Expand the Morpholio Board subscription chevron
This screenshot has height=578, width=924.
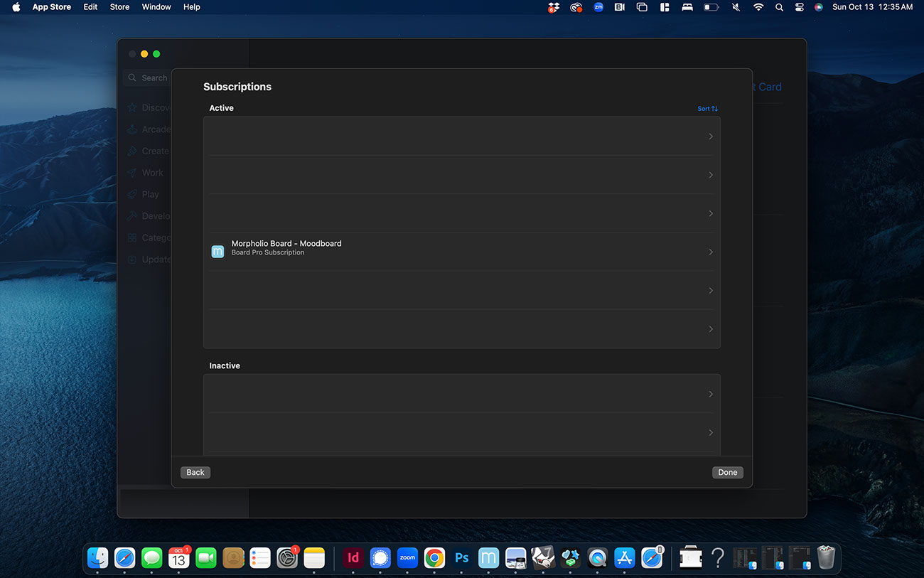point(710,252)
